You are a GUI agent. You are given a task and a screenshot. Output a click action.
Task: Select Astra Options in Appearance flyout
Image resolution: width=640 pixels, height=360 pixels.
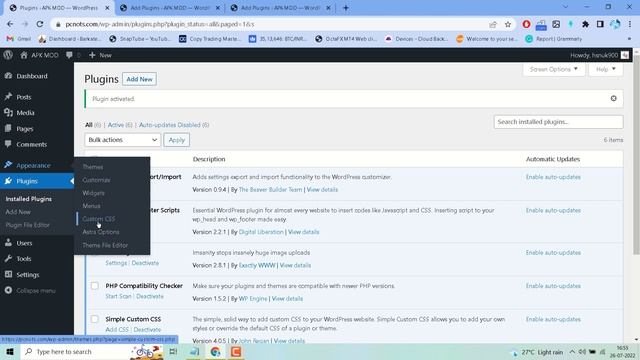[101, 232]
